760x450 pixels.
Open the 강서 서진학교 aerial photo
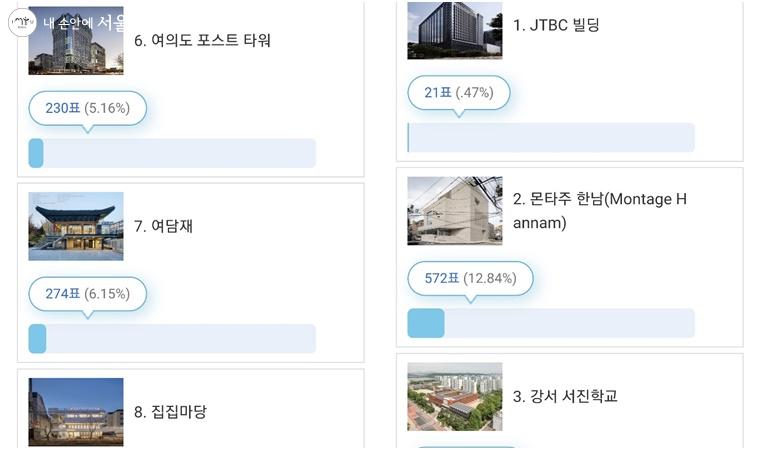click(x=455, y=396)
